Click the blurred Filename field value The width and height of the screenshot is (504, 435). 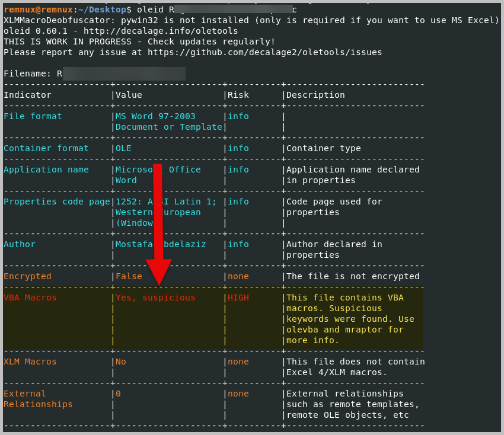click(124, 73)
